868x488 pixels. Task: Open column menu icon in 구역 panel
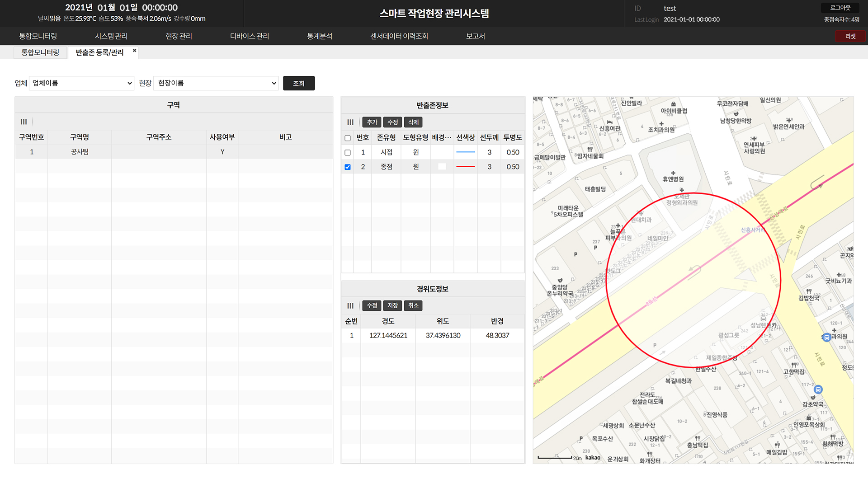pos(24,122)
